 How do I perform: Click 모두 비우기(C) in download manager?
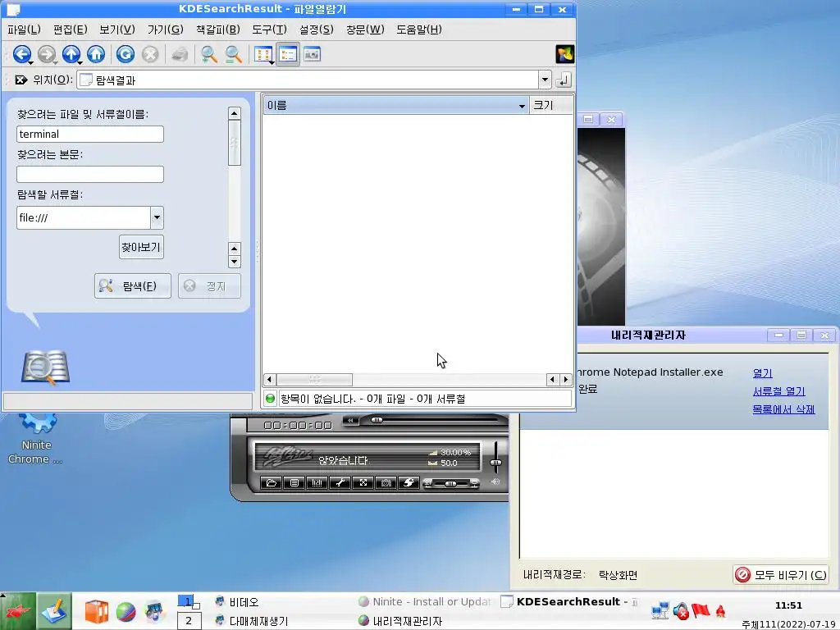781,575
